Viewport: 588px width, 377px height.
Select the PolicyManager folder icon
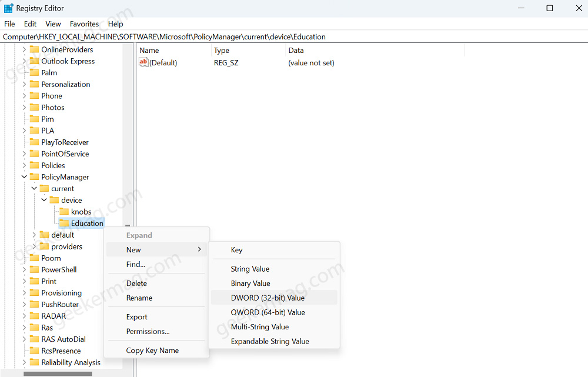point(35,176)
